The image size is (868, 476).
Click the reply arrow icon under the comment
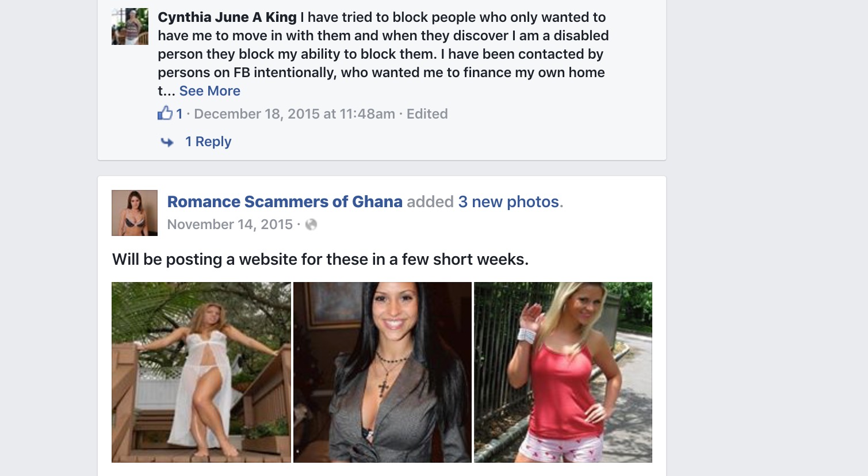point(167,142)
